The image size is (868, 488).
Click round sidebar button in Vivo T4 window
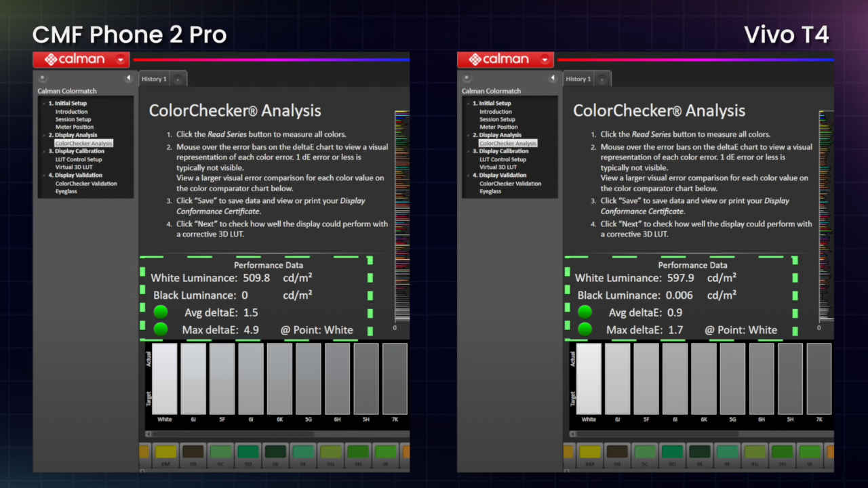[468, 78]
